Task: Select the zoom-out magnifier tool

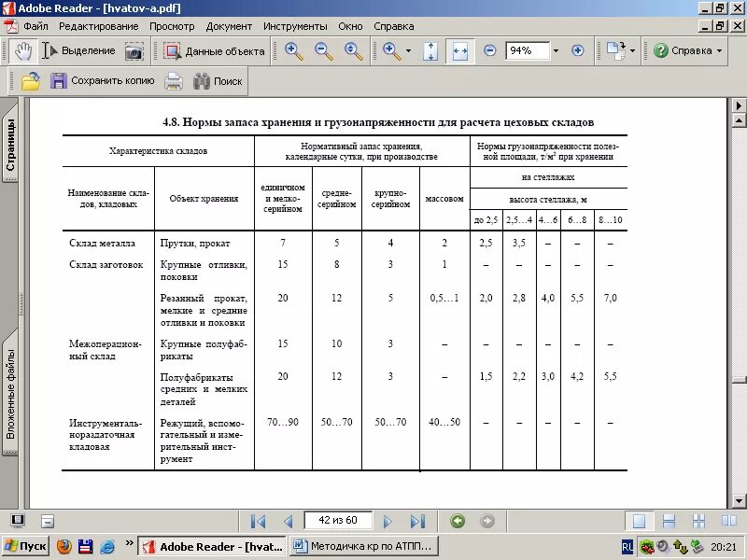Action: (x=323, y=51)
